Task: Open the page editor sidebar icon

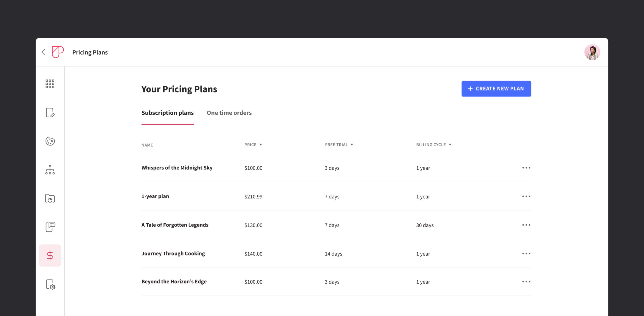Action: tap(50, 113)
